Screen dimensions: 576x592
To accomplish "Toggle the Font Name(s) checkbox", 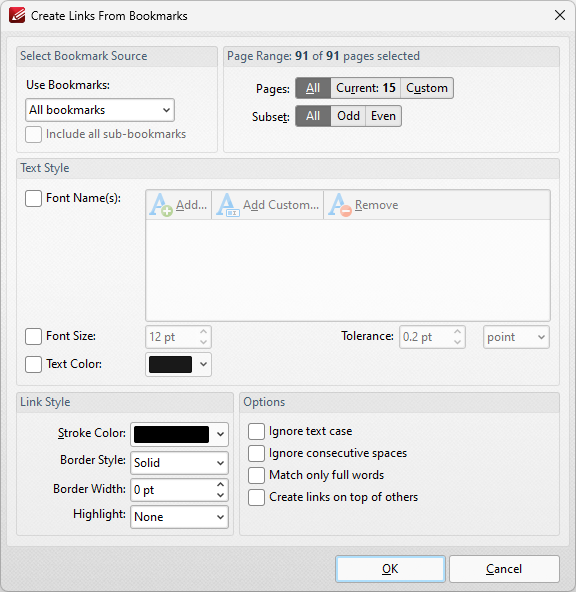I will pos(33,198).
